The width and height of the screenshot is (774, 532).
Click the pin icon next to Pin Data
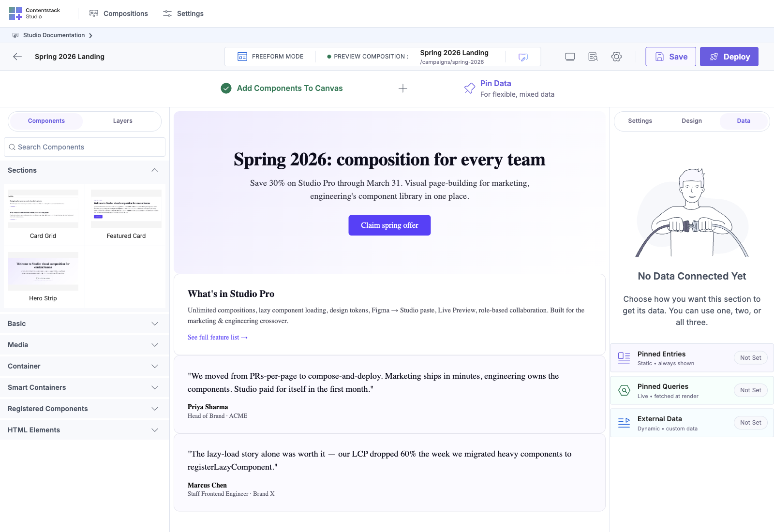click(x=469, y=88)
